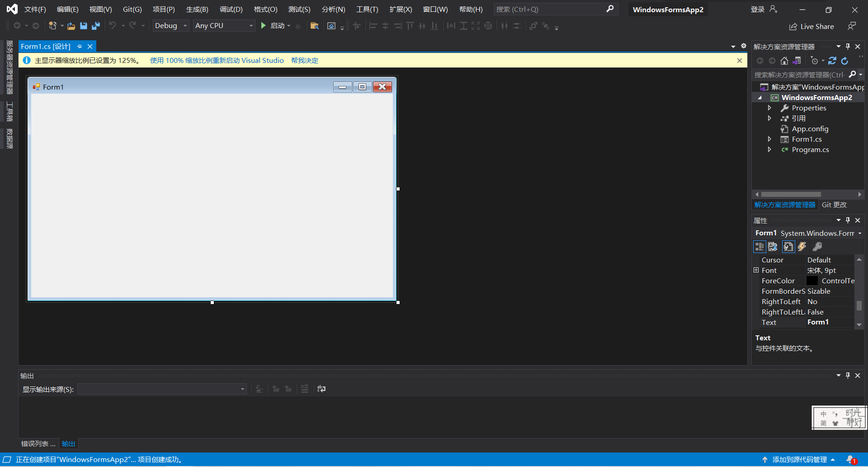The height and width of the screenshot is (467, 868).
Task: Expand the Properties node in Solution Explorer
Action: point(770,108)
